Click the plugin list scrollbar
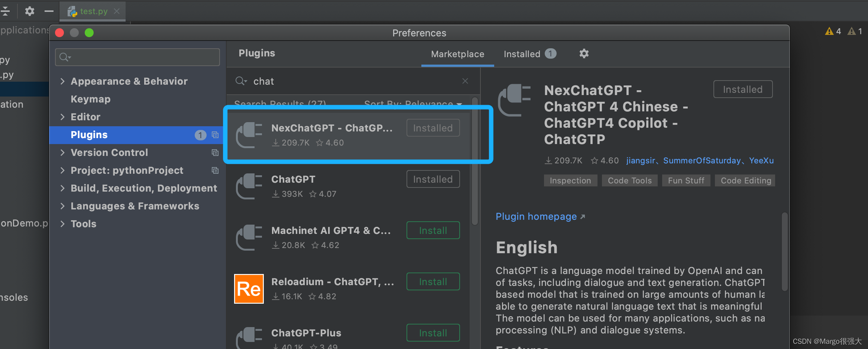This screenshot has height=349, width=868. click(475, 162)
